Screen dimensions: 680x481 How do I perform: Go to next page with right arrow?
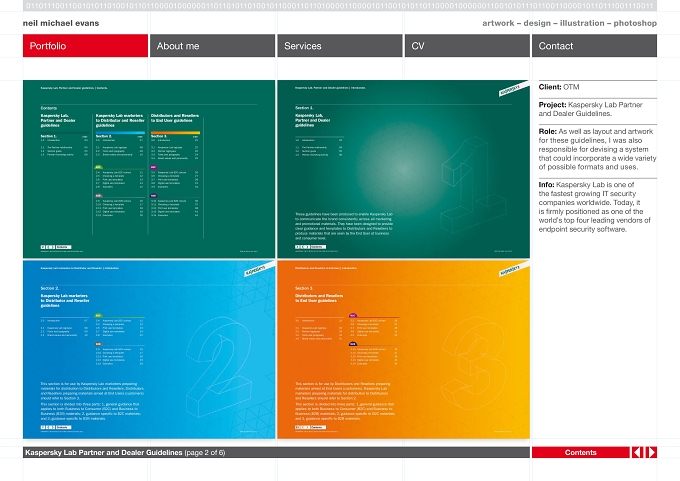coord(651,452)
